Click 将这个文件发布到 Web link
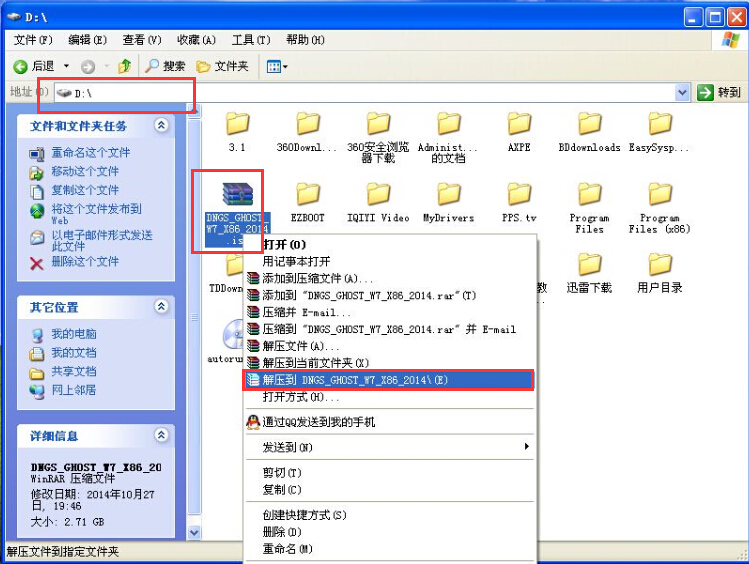 pos(96,213)
